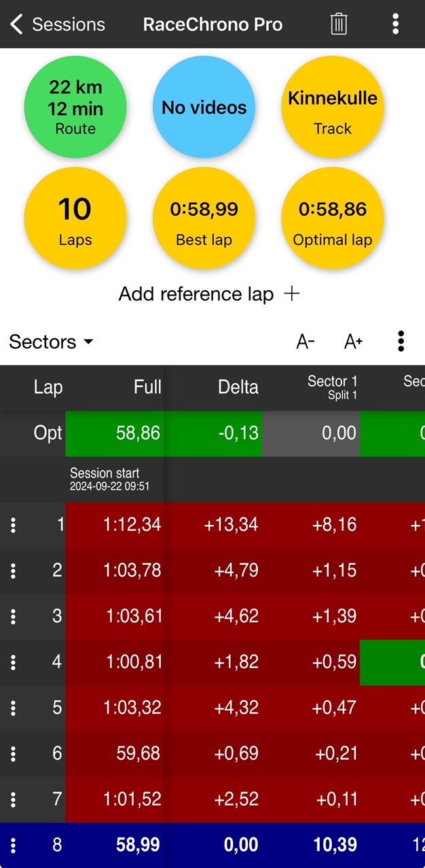Tap the RaceChrono Pro title
The width and height of the screenshot is (425, 868).
point(212,25)
